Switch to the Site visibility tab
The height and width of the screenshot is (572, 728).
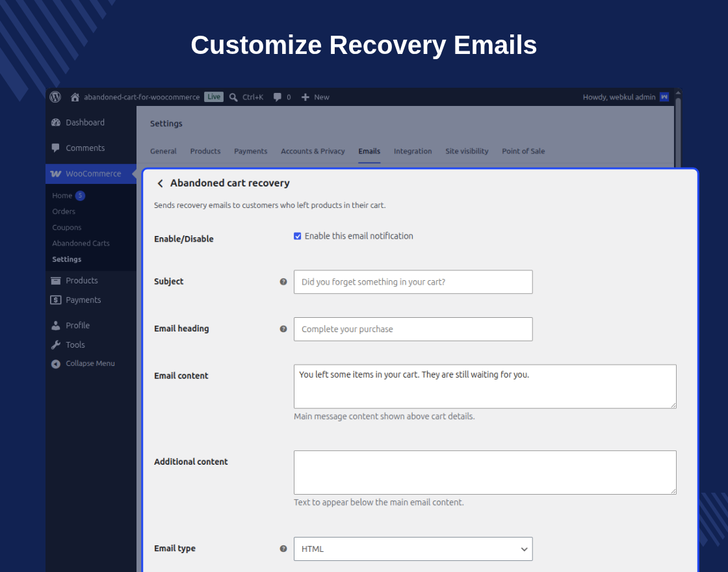tap(467, 151)
